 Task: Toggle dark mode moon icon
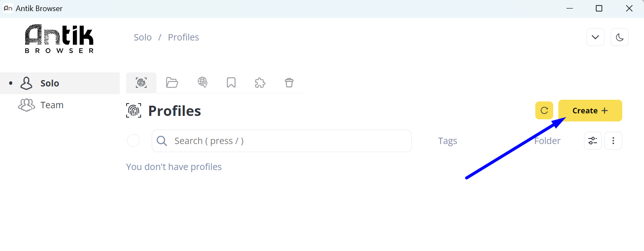tap(620, 37)
